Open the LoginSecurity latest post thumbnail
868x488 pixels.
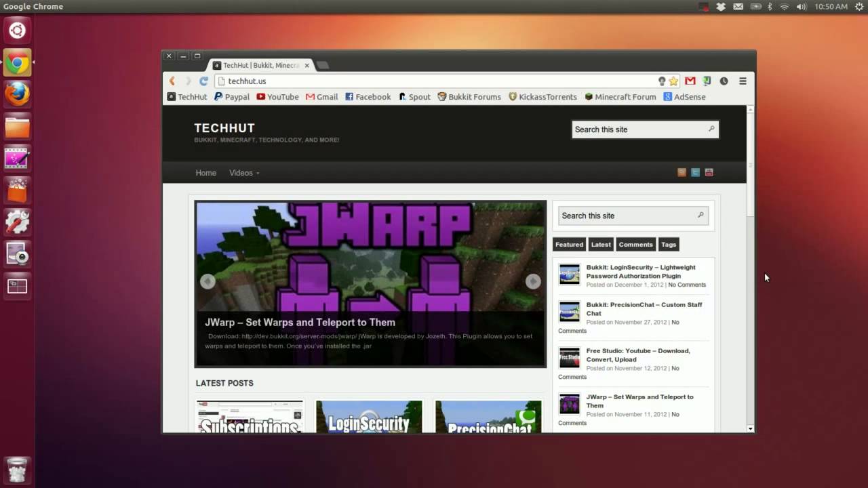coord(369,417)
